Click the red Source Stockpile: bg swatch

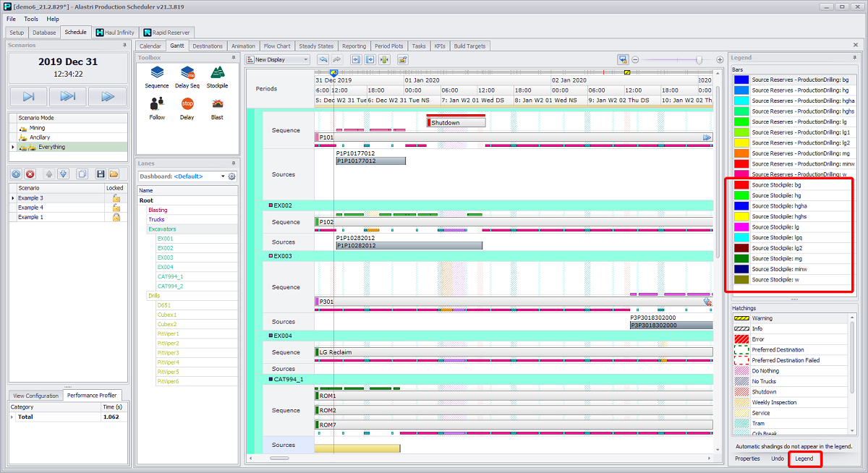coord(741,185)
